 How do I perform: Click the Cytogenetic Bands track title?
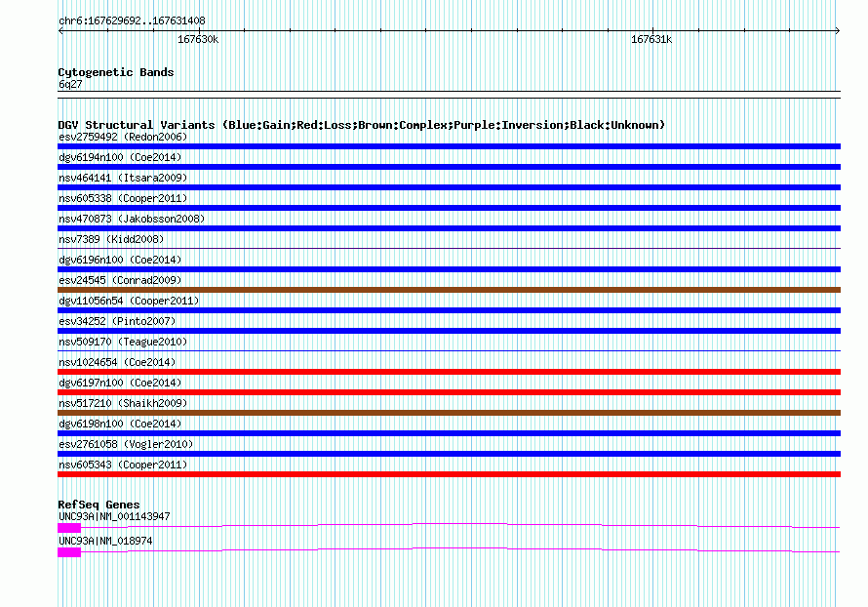coord(116,72)
